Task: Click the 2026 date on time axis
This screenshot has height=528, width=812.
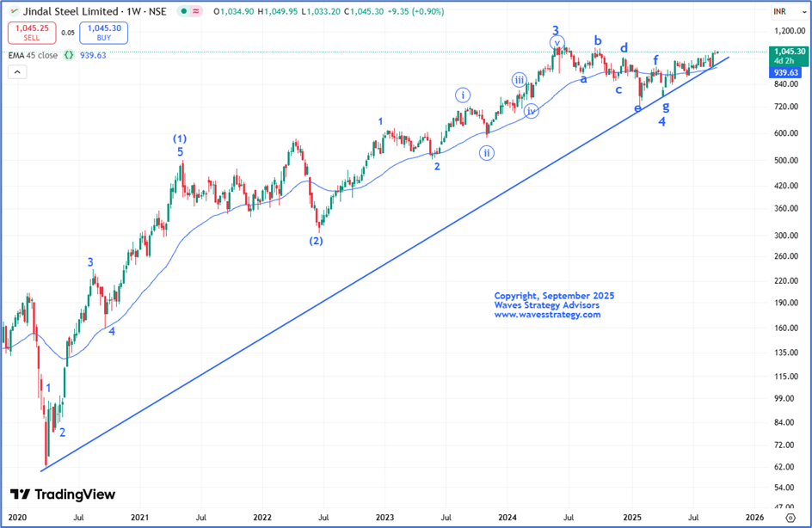Action: (x=754, y=517)
